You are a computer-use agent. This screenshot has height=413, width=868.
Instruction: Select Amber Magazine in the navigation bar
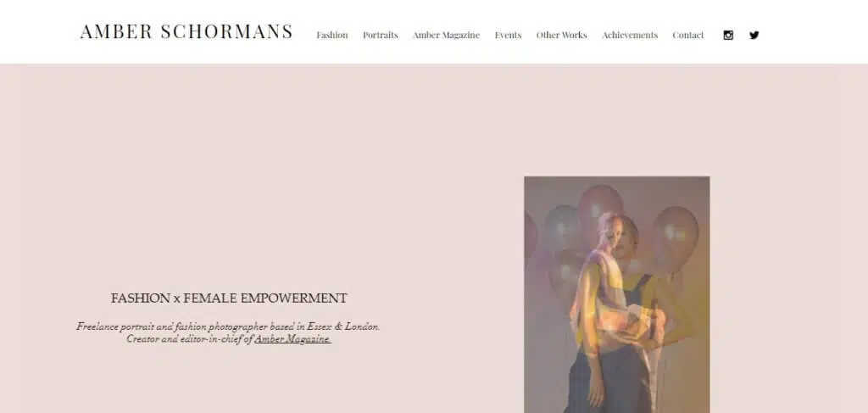(446, 35)
